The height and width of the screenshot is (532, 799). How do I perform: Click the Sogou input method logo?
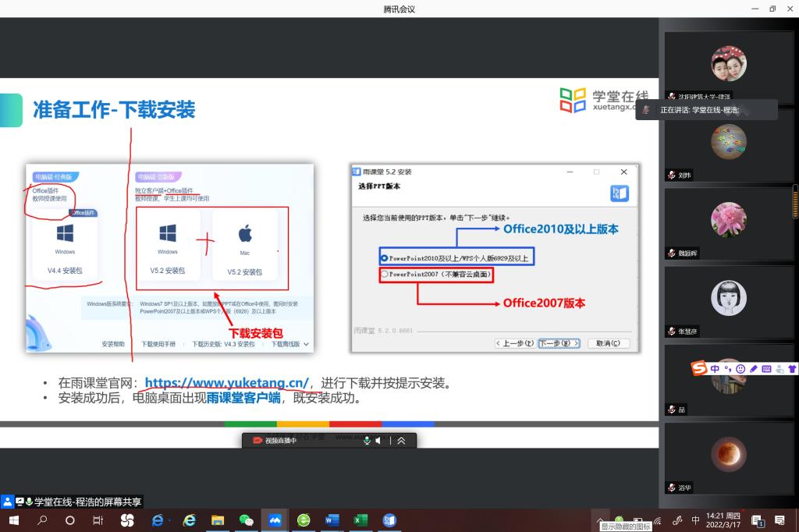[699, 368]
